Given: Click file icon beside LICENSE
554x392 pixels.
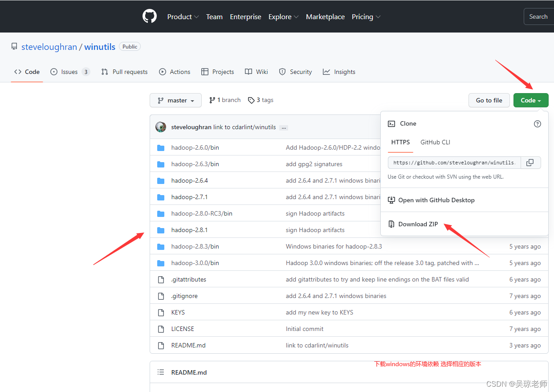Looking at the screenshot, I should pyautogui.click(x=161, y=329).
